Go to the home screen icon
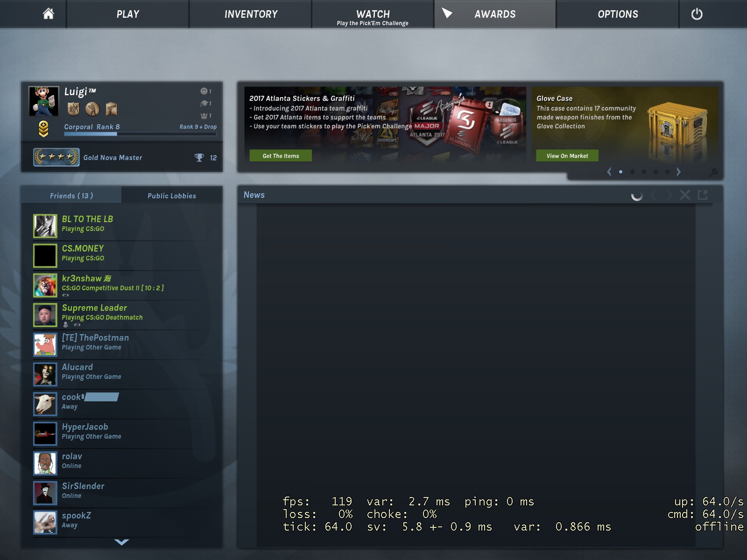This screenshot has width=747, height=560. [x=48, y=14]
